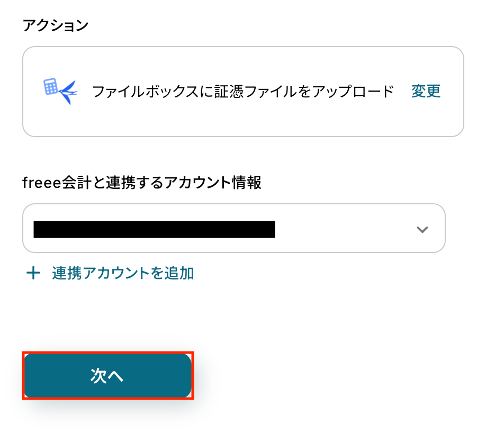Screen dimensions: 504x433
Task: Click the blacked-out account name in dropdown
Action: click(x=154, y=229)
